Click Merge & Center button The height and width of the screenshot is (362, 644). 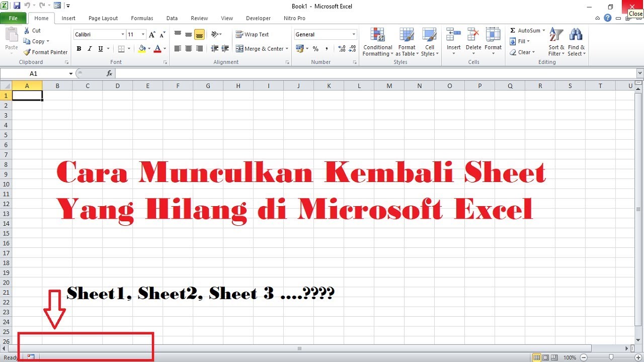(x=260, y=49)
